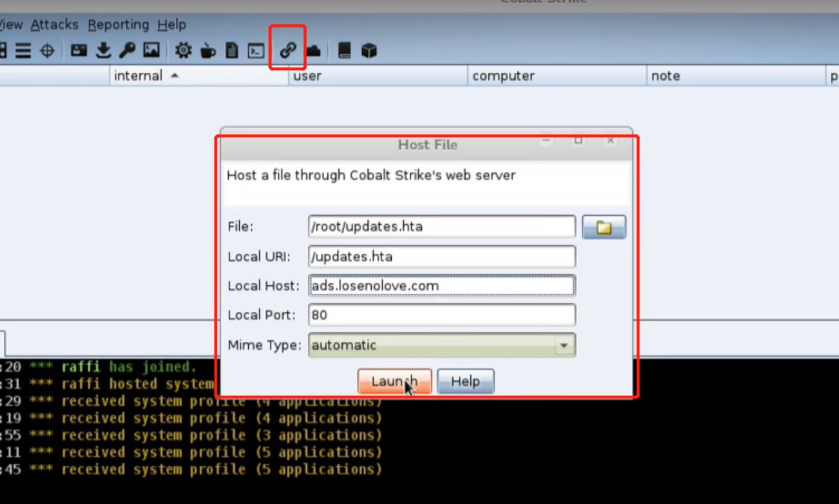
Task: Sort by the internal column header
Action: [x=199, y=76]
